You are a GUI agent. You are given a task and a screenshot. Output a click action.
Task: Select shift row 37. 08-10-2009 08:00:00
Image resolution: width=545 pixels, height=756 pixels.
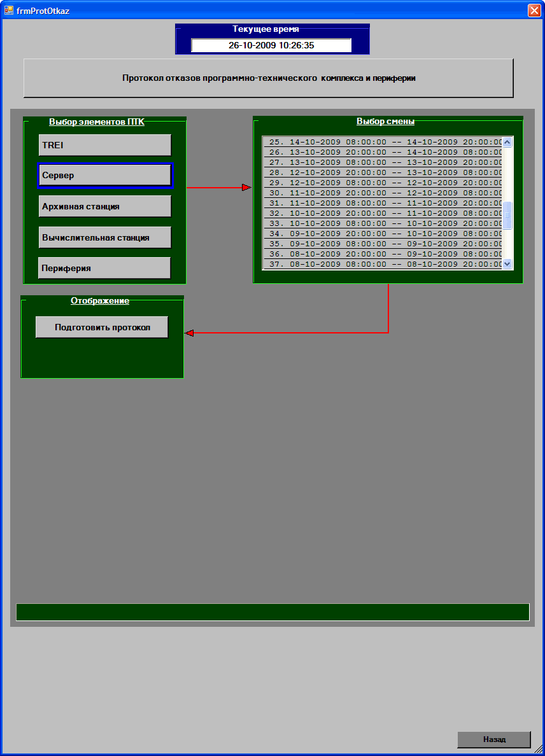point(383,263)
